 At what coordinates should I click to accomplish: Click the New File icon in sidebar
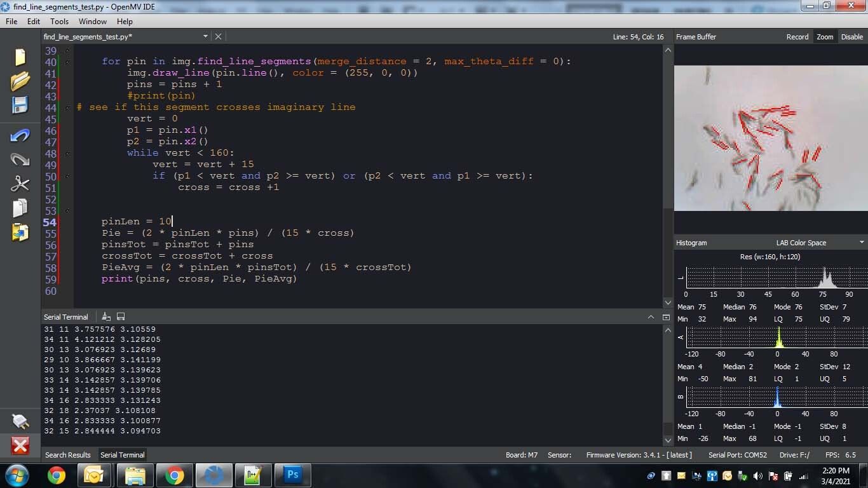pos(20,57)
